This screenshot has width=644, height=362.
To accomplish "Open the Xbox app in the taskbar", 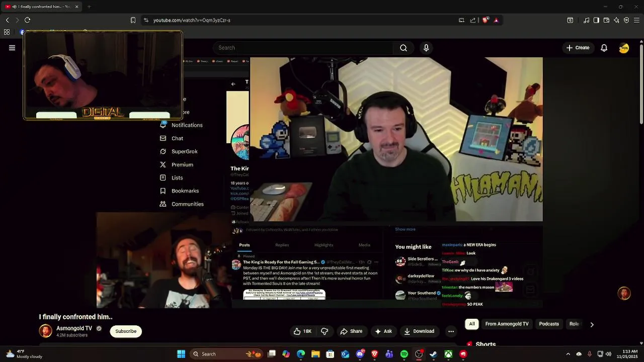I will tap(448, 354).
